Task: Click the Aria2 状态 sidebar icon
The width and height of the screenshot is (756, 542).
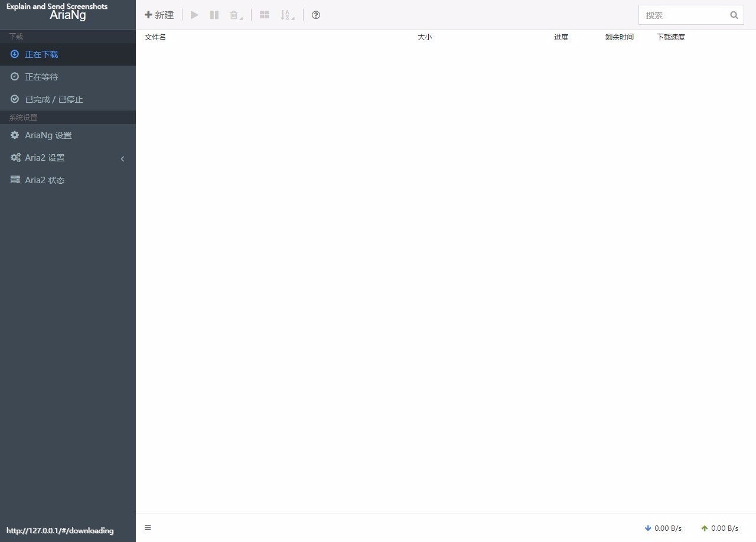Action: coord(15,180)
